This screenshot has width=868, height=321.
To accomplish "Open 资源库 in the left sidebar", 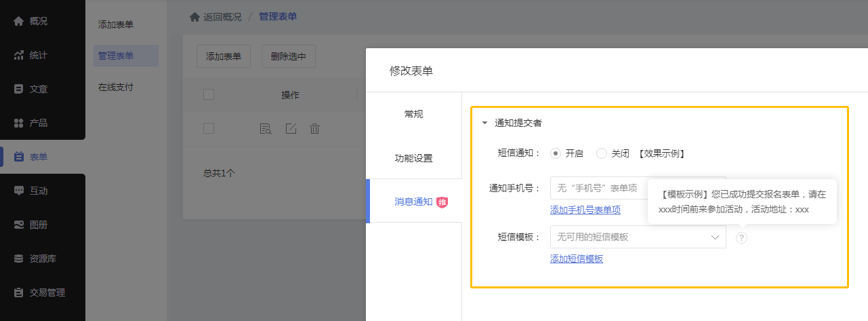I will (x=42, y=259).
